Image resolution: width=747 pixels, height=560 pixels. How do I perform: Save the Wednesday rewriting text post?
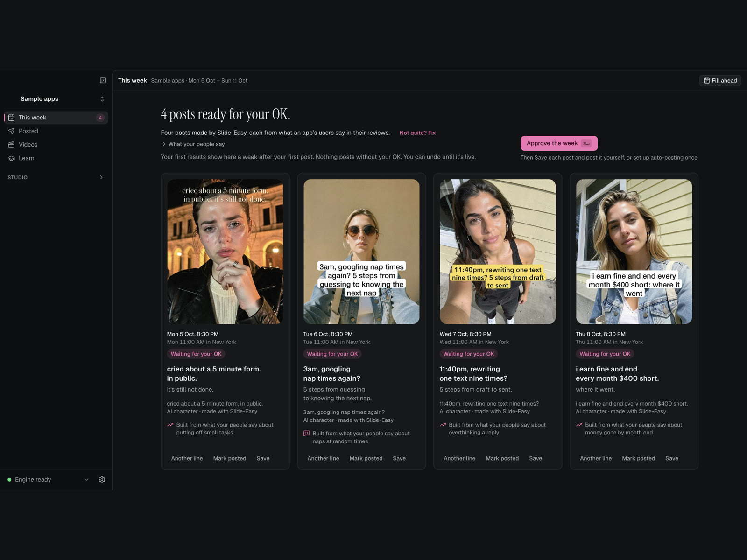[x=536, y=458]
